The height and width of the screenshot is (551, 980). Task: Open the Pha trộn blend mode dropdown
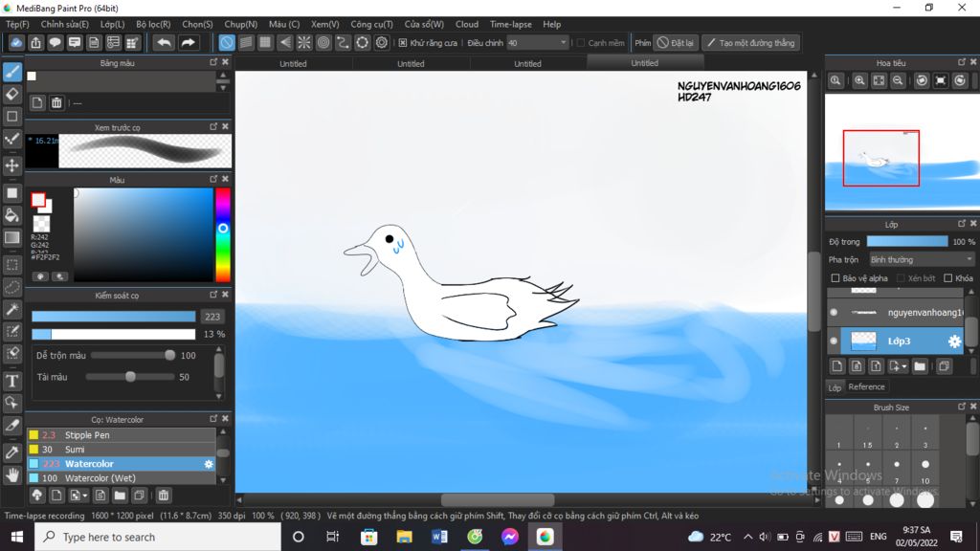point(922,259)
